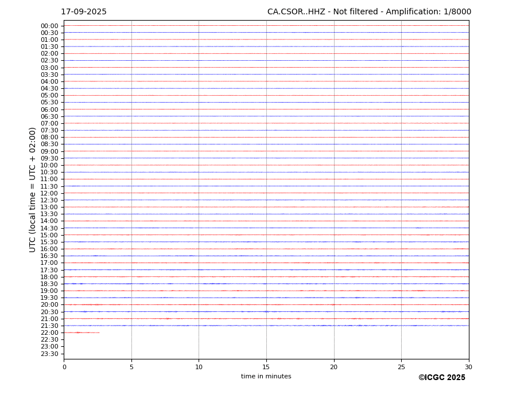Viewport: 532px width, 399px height.
Task: Select the 19:30 time row label
Action: pos(49,298)
